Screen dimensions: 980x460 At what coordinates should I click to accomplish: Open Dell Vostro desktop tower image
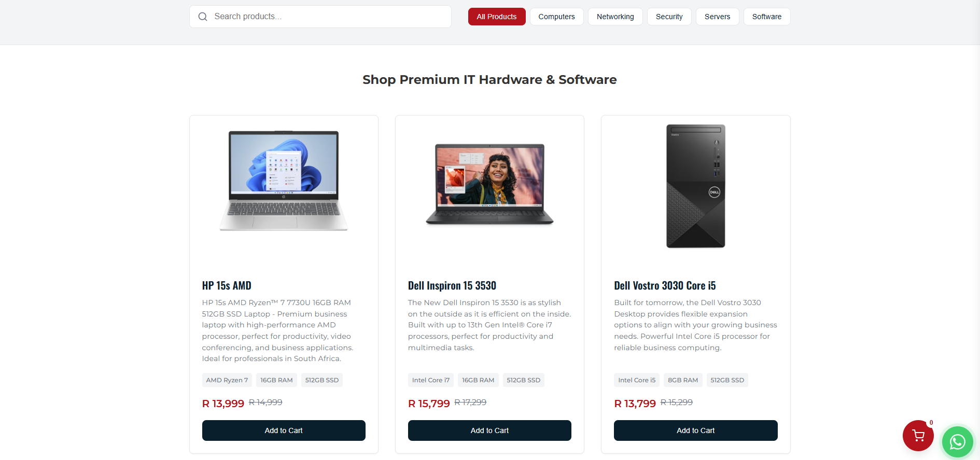coord(695,186)
